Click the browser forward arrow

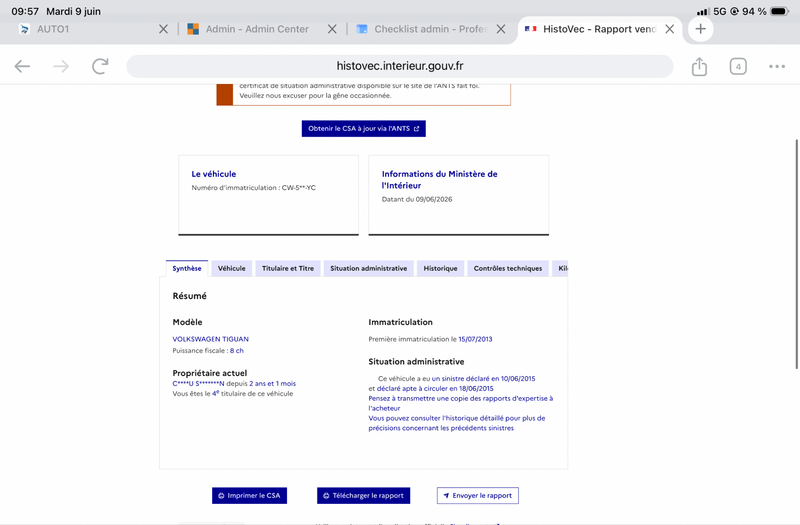(x=61, y=66)
